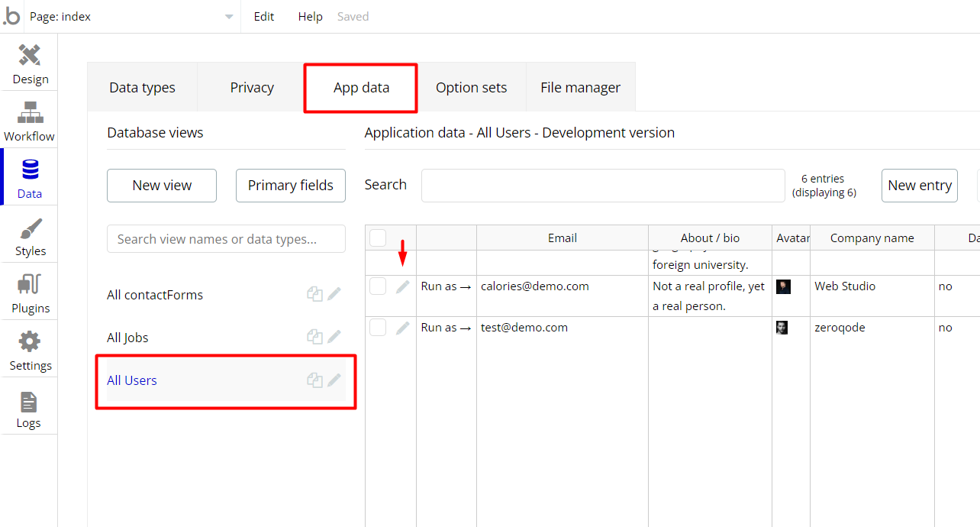Click Run as link for test@demo.com

(446, 328)
